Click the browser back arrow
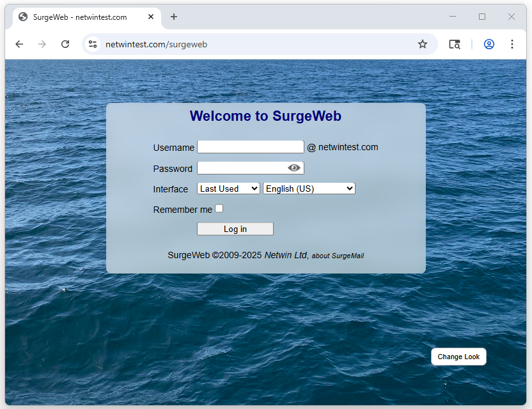Viewport: 532px width, 409px height. pos(19,44)
